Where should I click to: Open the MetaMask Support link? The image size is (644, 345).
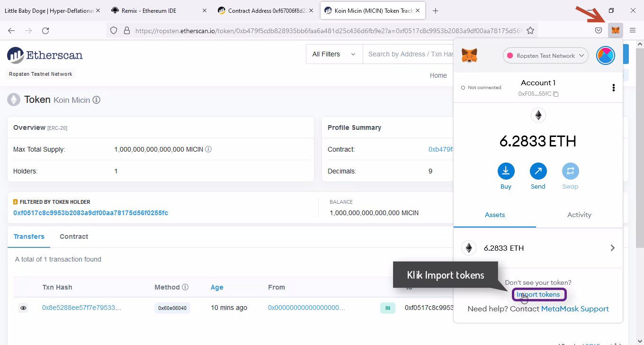[x=575, y=309]
